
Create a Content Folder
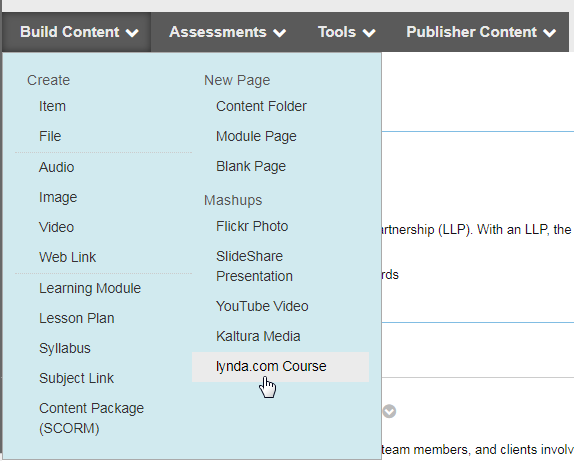point(261,106)
